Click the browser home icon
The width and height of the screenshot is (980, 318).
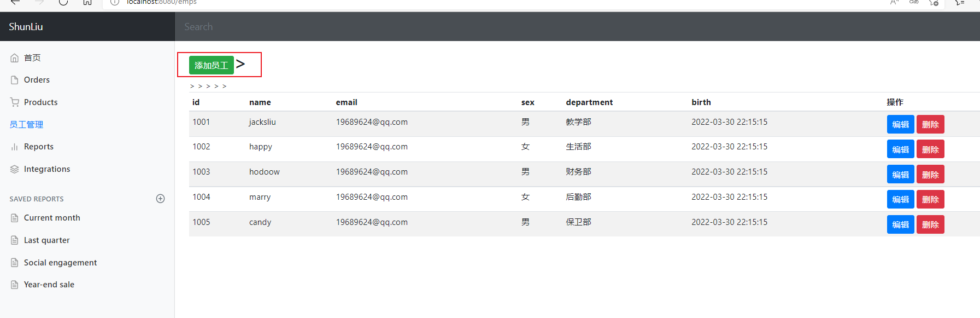click(x=87, y=2)
